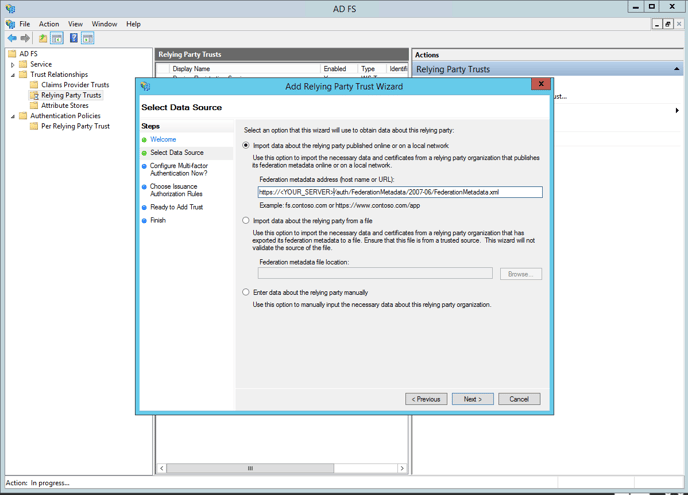
Task: Click the AD FS root folder icon in the tree
Action: click(x=12, y=54)
